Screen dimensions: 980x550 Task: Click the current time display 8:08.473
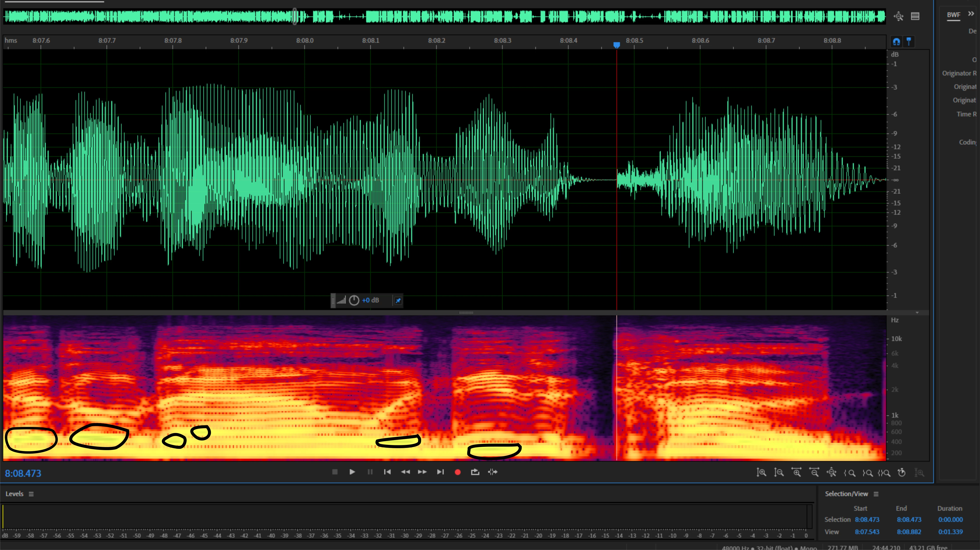(23, 474)
